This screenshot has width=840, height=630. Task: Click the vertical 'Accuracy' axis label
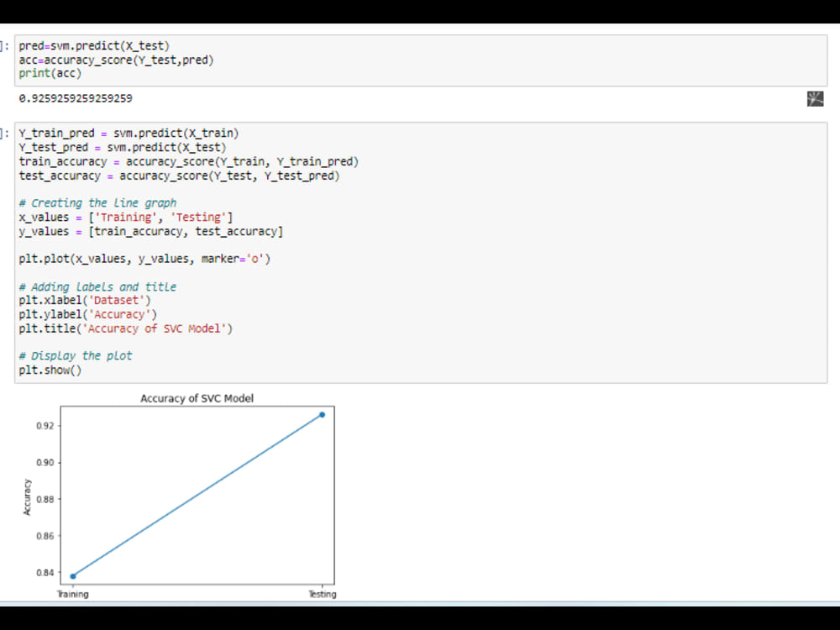[x=28, y=497]
